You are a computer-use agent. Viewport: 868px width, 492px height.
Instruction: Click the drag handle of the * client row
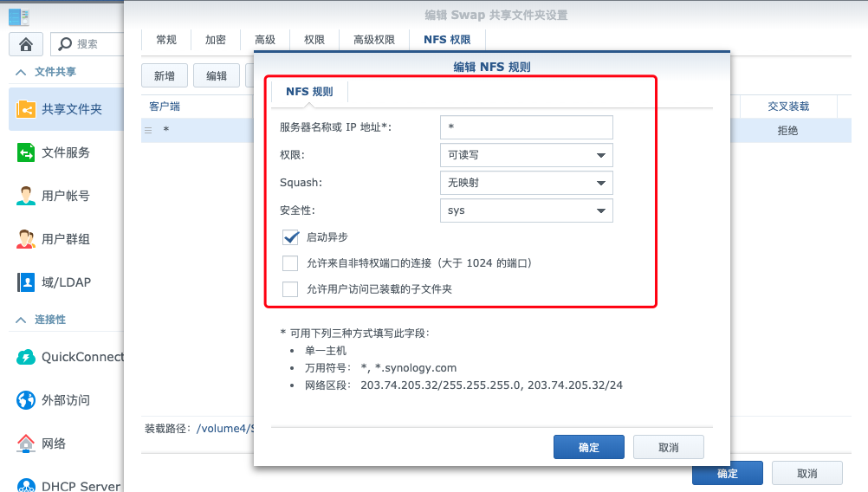tap(148, 130)
